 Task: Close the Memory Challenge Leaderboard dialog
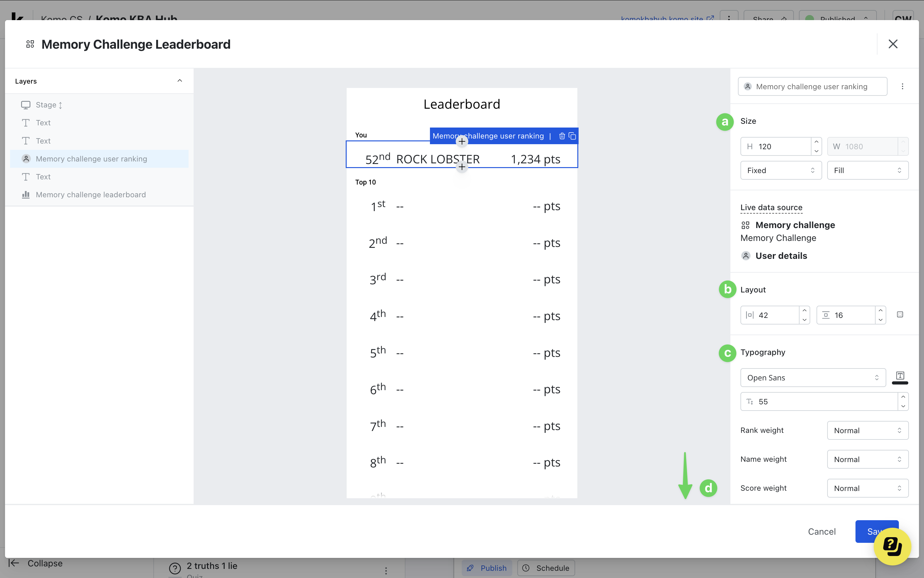click(x=893, y=44)
